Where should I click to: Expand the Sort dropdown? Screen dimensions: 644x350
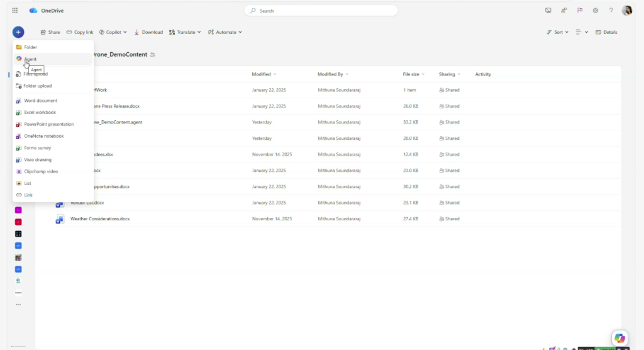tap(558, 32)
